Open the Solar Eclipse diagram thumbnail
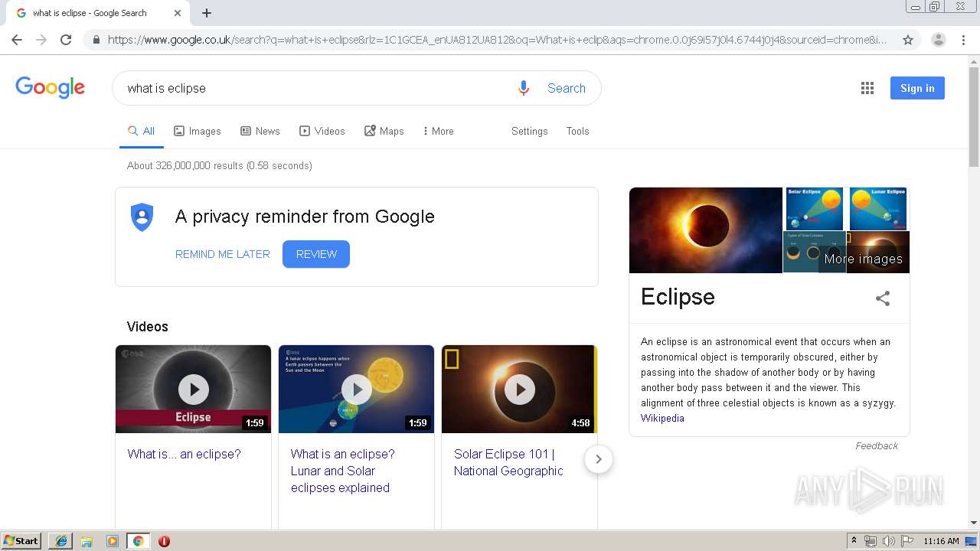This screenshot has width=980, height=551. (x=815, y=208)
